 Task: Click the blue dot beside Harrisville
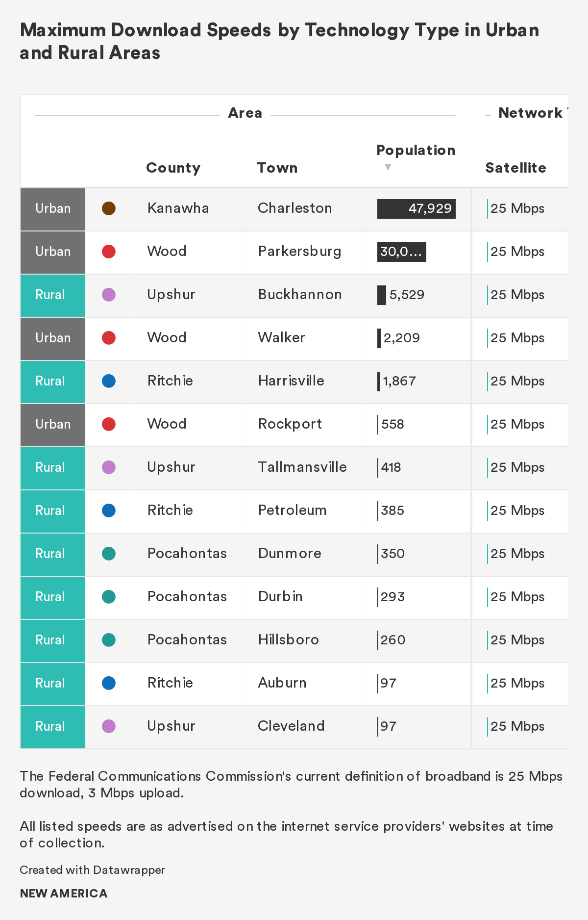109,381
